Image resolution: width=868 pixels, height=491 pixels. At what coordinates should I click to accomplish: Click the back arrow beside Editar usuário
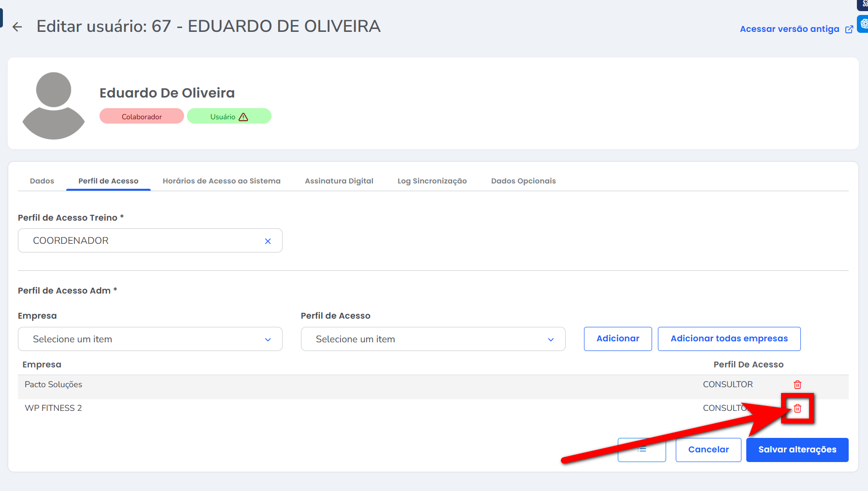pyautogui.click(x=17, y=27)
